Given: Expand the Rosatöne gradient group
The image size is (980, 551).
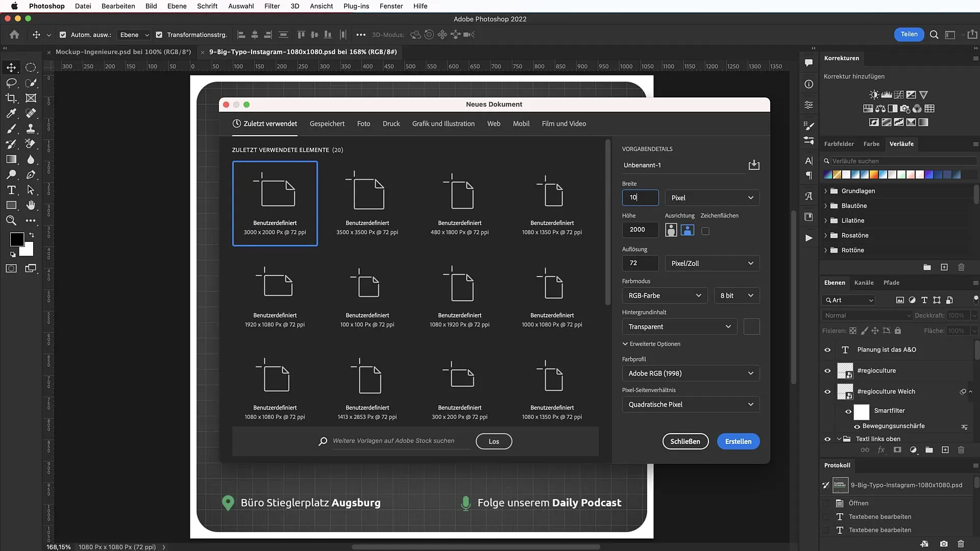Looking at the screenshot, I should [826, 235].
